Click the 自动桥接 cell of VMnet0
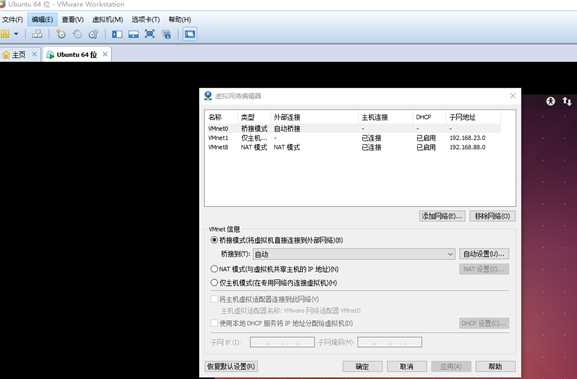577x379 pixels. pyautogui.click(x=287, y=128)
